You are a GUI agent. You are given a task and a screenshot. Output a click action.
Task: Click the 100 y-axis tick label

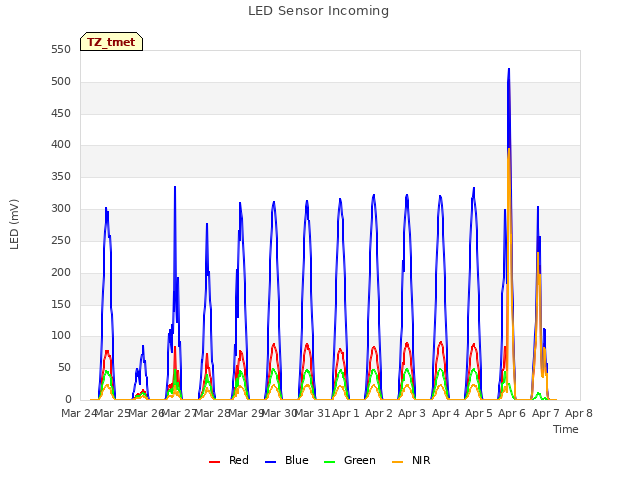pos(61,336)
